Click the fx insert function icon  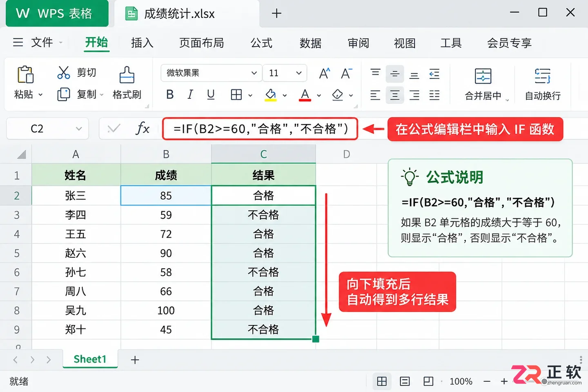pos(143,129)
